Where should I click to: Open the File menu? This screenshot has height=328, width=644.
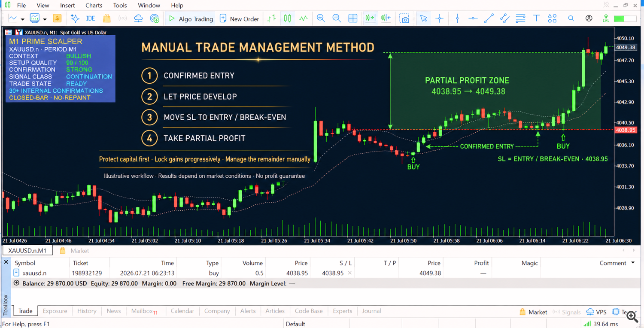[21, 6]
